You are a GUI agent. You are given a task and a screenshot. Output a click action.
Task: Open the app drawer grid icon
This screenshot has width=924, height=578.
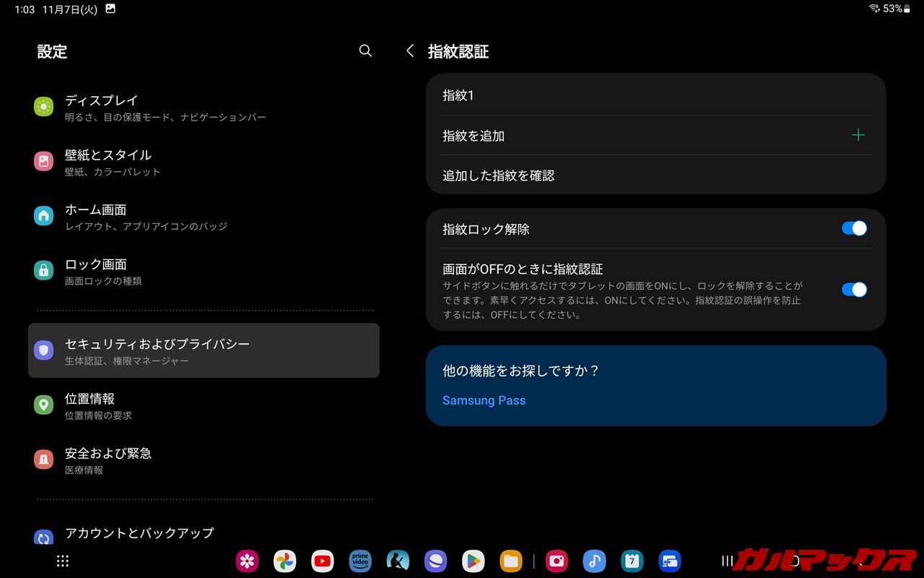(x=63, y=561)
